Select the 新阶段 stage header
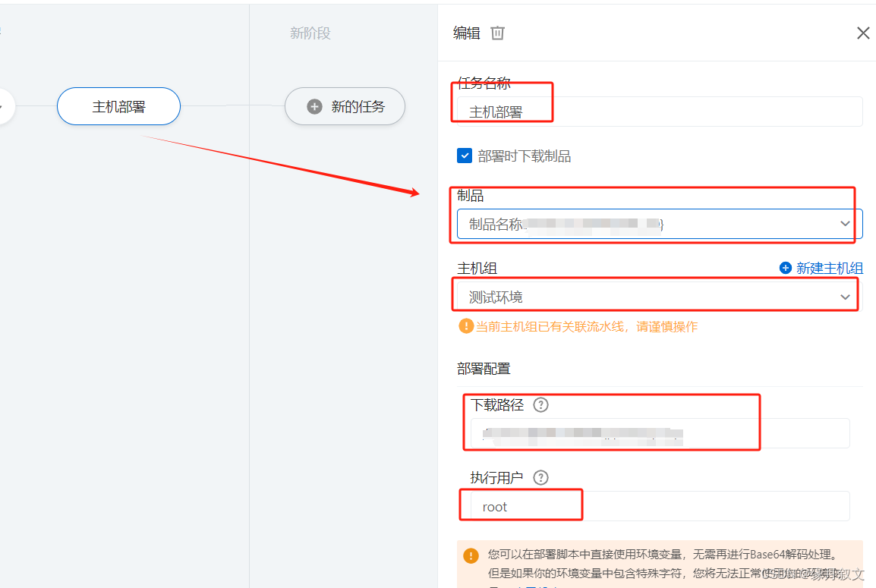 (x=309, y=33)
